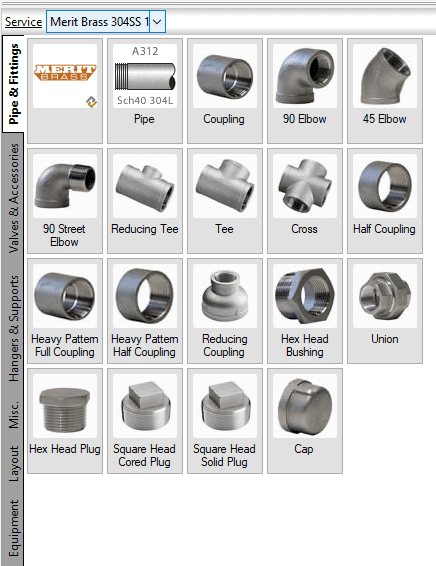Open the Service dropdown arrow
436x566 pixels.
point(157,22)
